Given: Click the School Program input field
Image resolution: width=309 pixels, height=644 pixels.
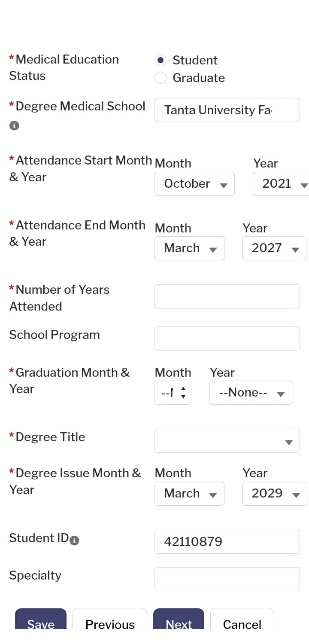Looking at the screenshot, I should click(227, 339).
